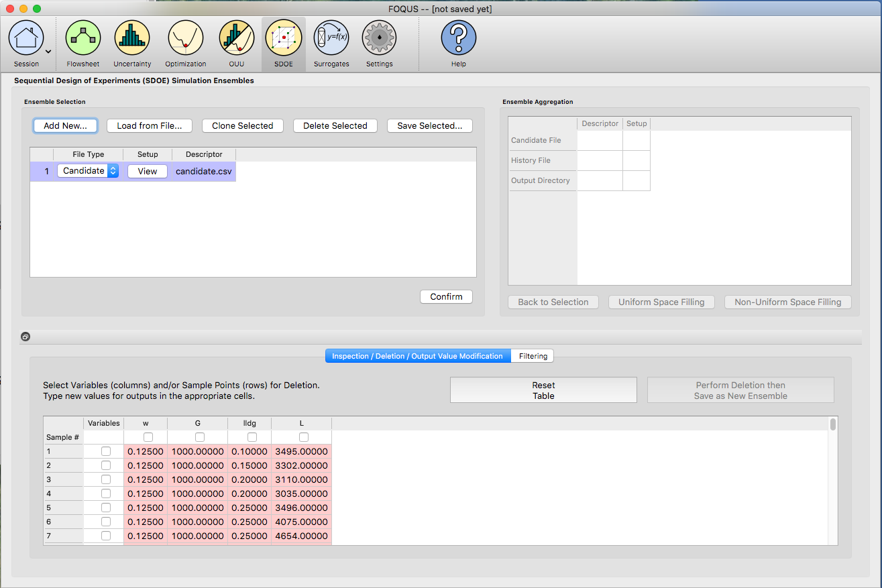
Task: Select the candidate.csv descriptor cell
Action: point(204,171)
